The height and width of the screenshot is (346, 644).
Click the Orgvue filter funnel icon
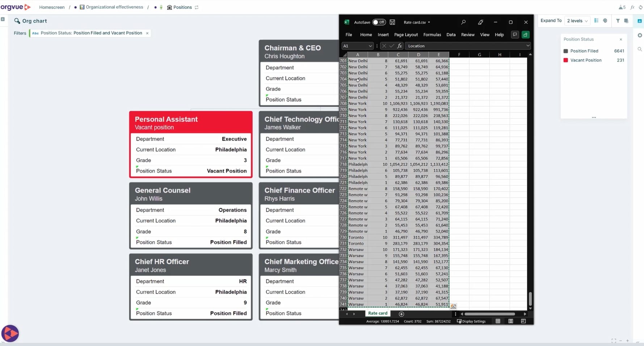618,21
